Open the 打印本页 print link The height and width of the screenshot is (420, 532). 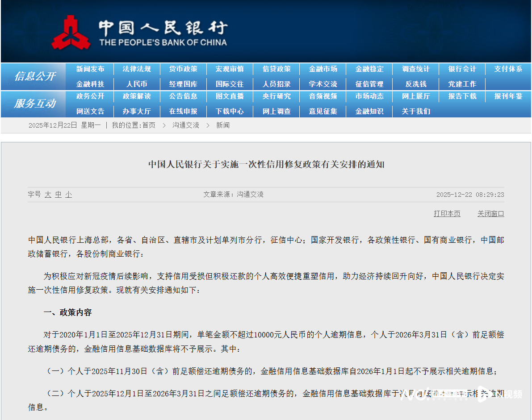[447, 214]
